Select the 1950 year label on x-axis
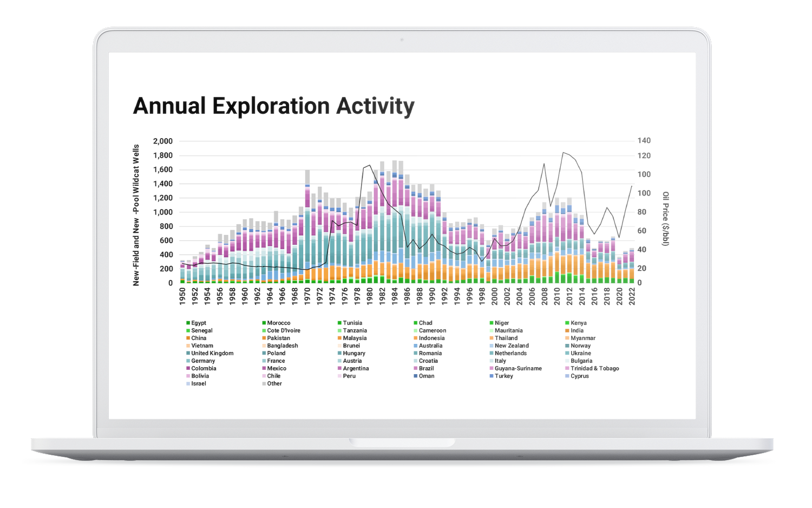This screenshot has height=508, width=812. tap(182, 296)
